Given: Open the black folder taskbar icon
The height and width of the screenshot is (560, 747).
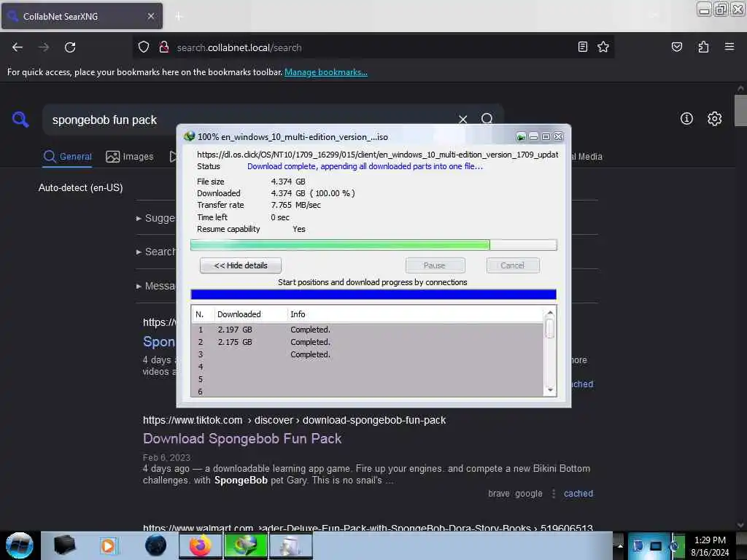Looking at the screenshot, I should tap(65, 545).
